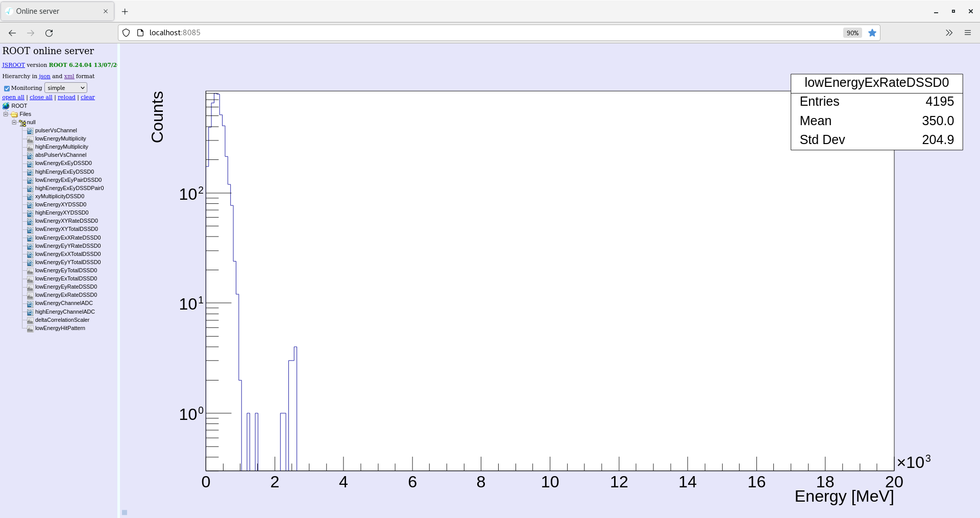Viewport: 980px width, 518px height.
Task: Select highEnergyExEyDSSDPair0 in the tree
Action: [x=69, y=188]
